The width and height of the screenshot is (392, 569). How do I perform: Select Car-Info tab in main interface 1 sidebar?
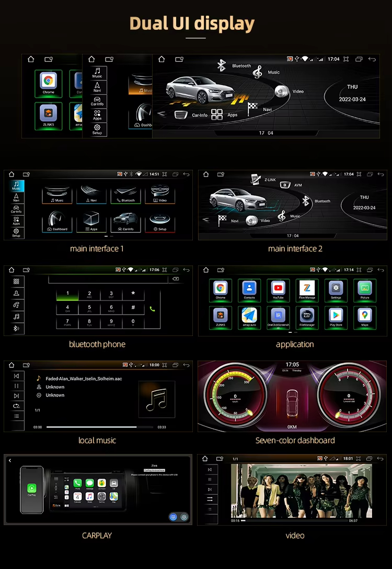(16, 209)
